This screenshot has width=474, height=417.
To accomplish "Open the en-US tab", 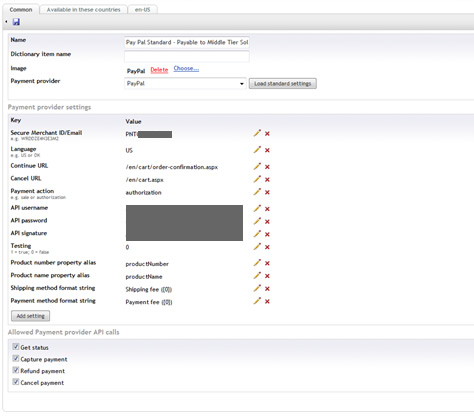I will 142,10.
